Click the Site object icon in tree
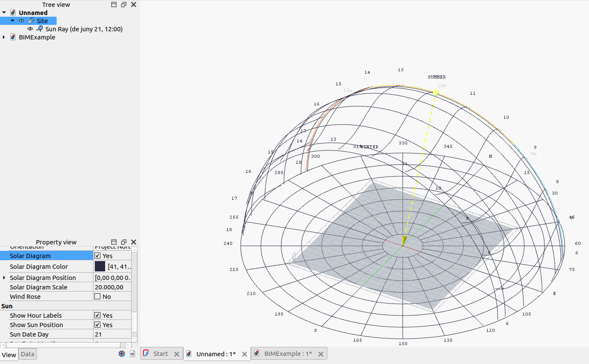Screen dimensions: 589x364 (31, 21)
